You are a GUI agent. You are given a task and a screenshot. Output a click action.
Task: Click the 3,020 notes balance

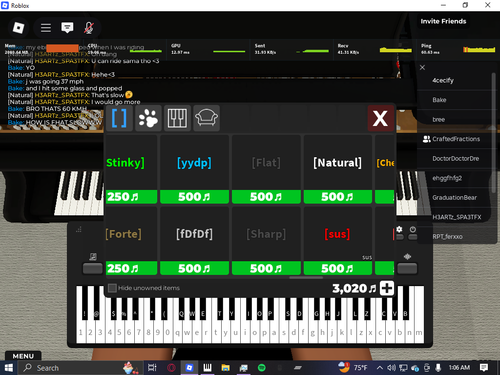pos(354,288)
